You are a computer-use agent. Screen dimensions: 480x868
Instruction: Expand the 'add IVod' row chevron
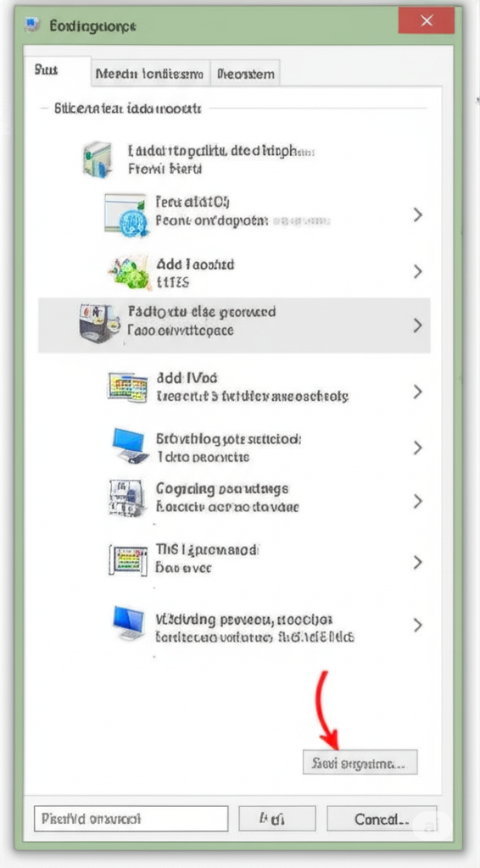(418, 392)
